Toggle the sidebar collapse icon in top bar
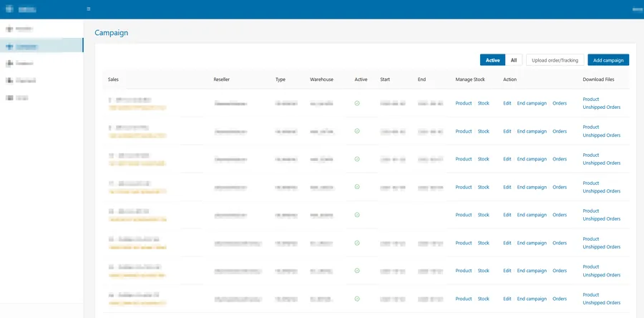644x318 pixels. (x=89, y=9)
